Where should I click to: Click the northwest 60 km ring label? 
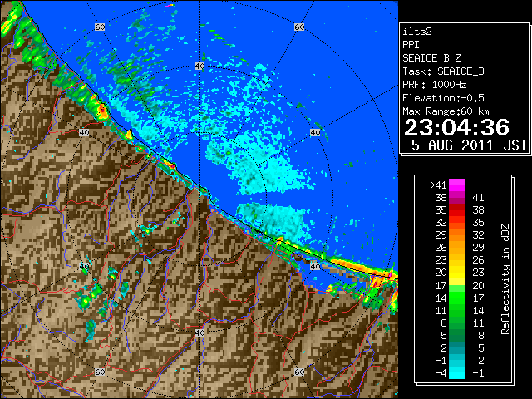pos(100,27)
